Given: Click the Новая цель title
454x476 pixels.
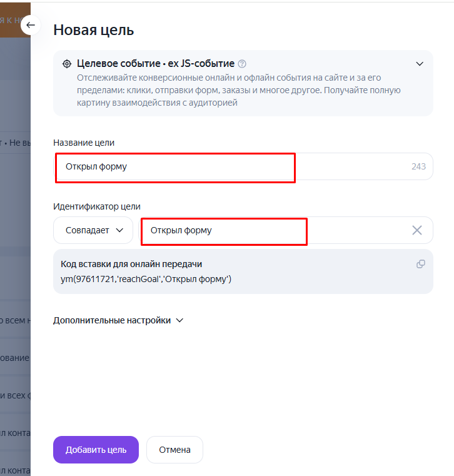Looking at the screenshot, I should [93, 30].
